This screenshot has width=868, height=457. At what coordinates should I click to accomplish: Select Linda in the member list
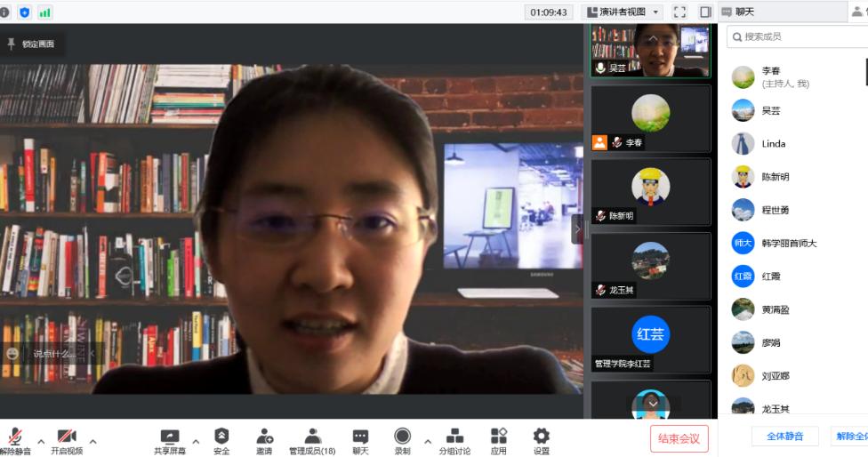773,144
